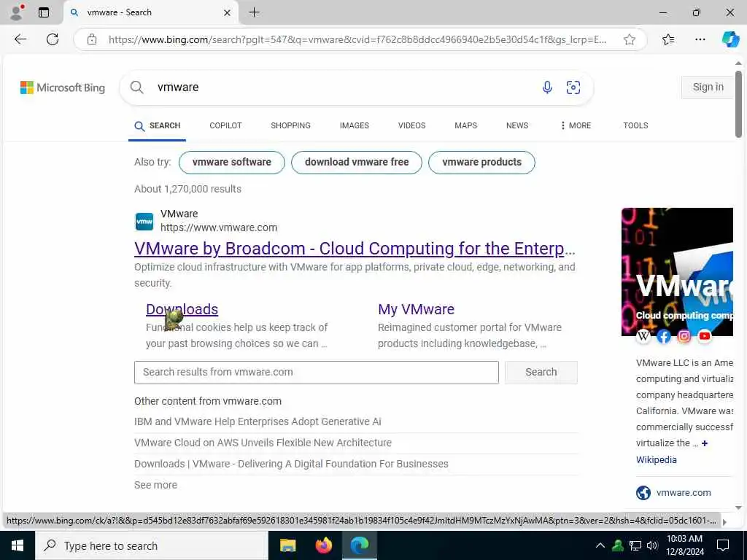Switch to the VIDEOS tab
Image resolution: width=747 pixels, height=560 pixels.
tap(411, 125)
